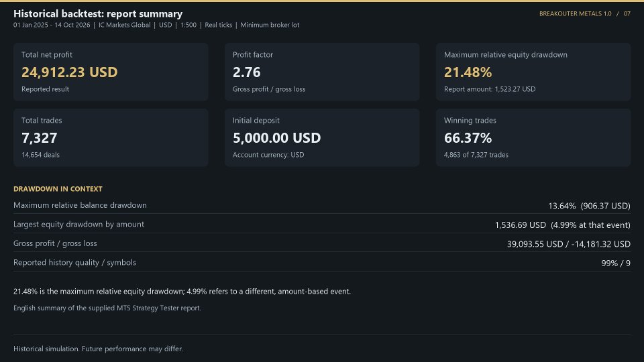Viewport: 644px width, 362px height.
Task: Click the 'DRAWDOWN IN CONTEXT' section heading
Action: 58,189
